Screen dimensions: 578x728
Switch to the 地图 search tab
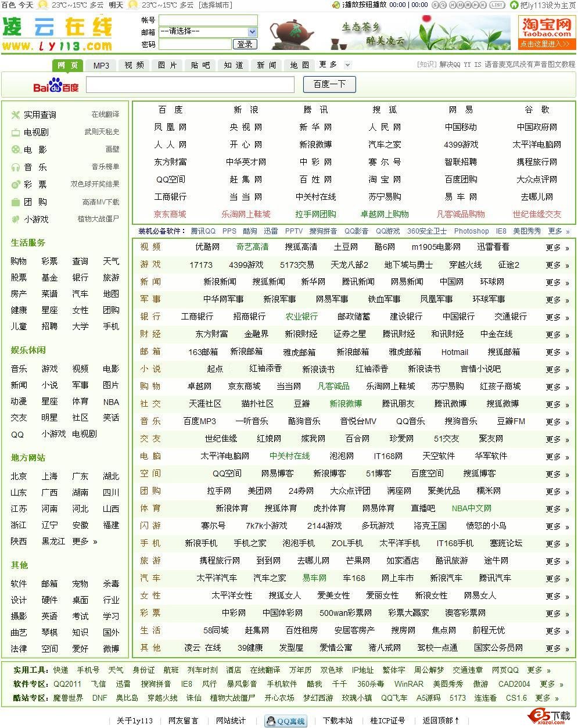coord(300,65)
